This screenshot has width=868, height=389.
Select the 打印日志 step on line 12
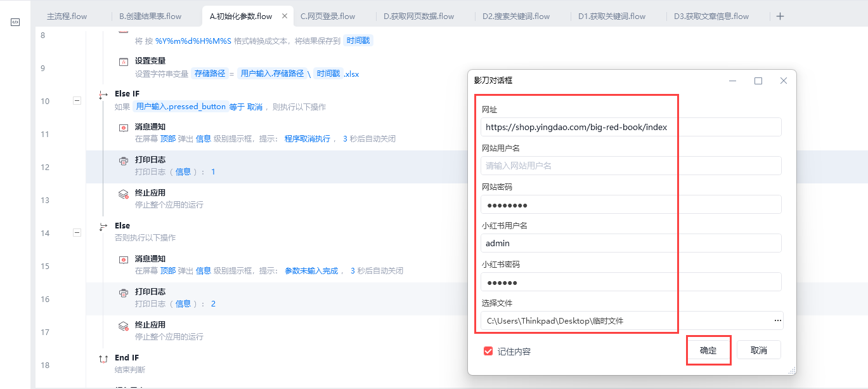276,167
